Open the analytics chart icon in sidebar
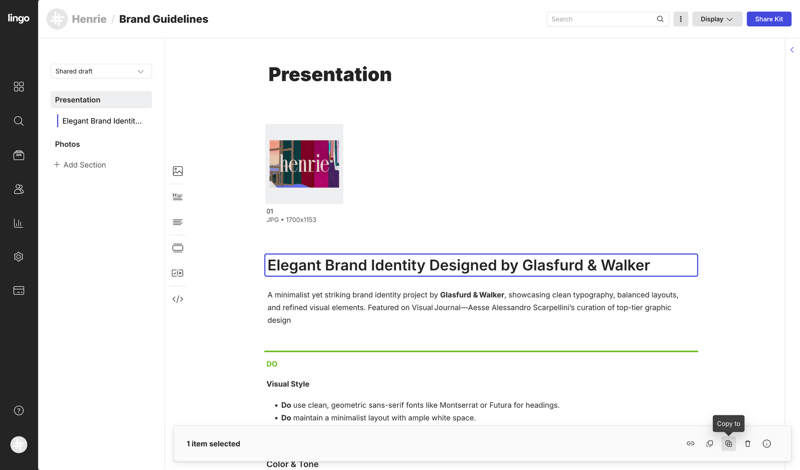The height and width of the screenshot is (470, 800). (x=19, y=223)
